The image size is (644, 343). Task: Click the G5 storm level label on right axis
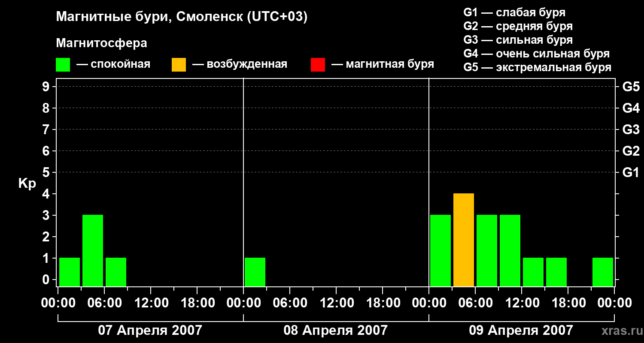click(631, 87)
